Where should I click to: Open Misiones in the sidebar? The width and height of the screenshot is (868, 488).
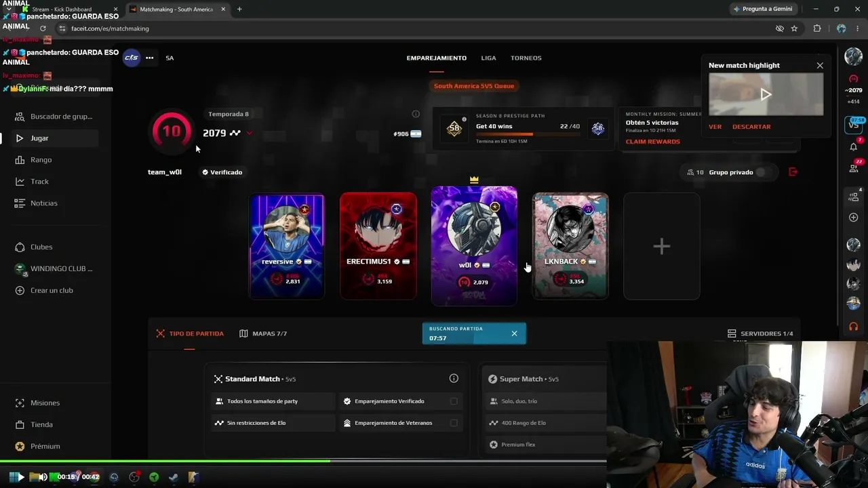click(56, 403)
